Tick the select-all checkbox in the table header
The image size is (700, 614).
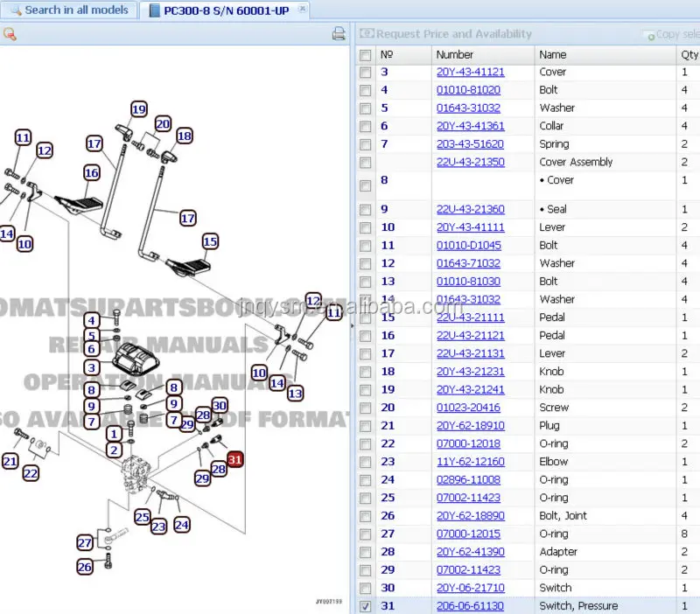(x=366, y=54)
